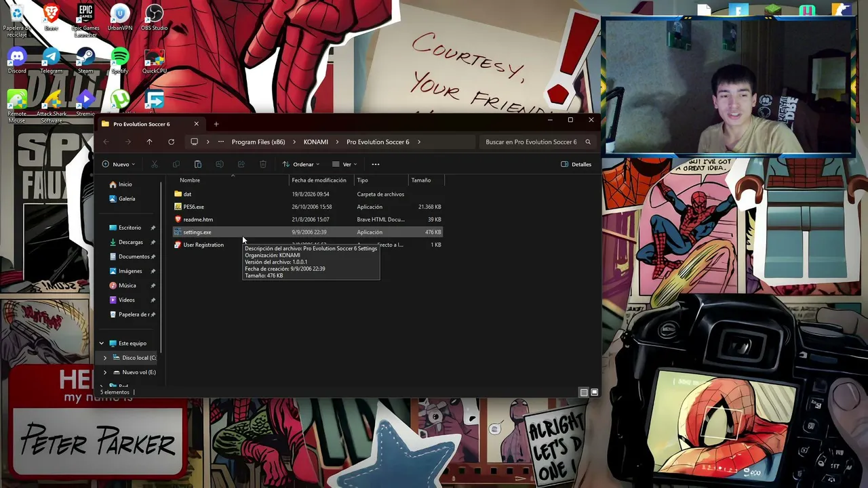Select the dat folder
The height and width of the screenshot is (488, 868).
point(308,194)
